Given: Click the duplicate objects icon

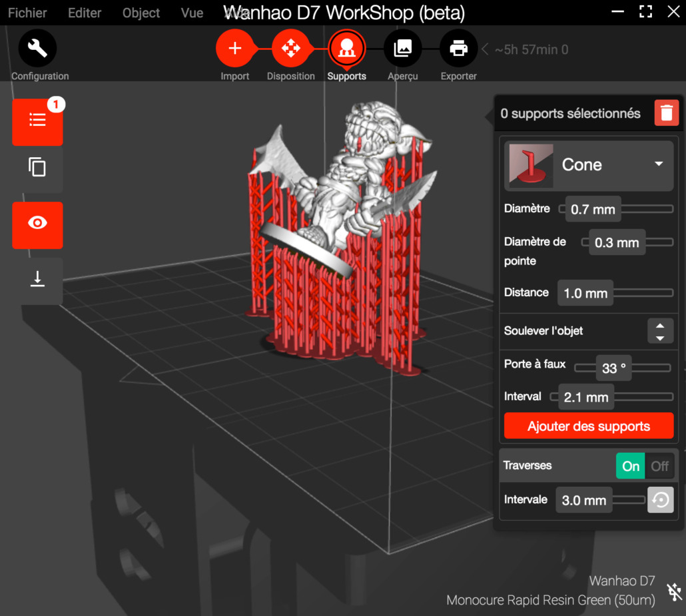Looking at the screenshot, I should (x=37, y=167).
